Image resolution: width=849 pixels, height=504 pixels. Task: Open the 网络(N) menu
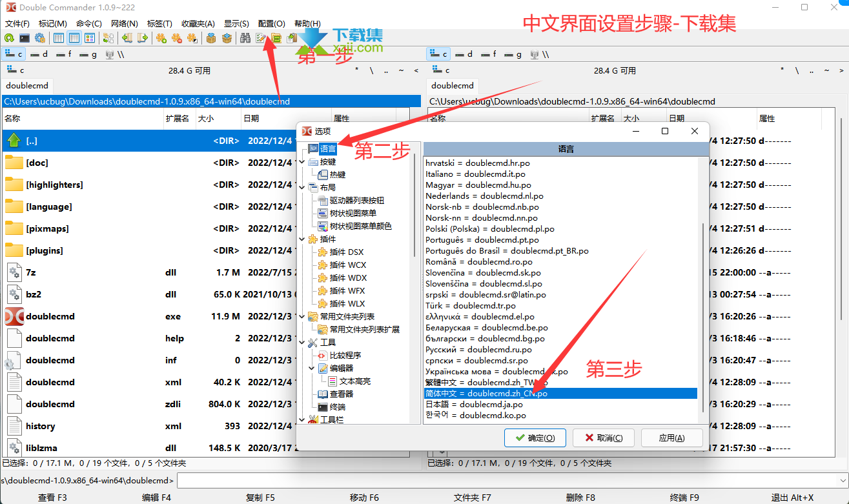(124, 23)
